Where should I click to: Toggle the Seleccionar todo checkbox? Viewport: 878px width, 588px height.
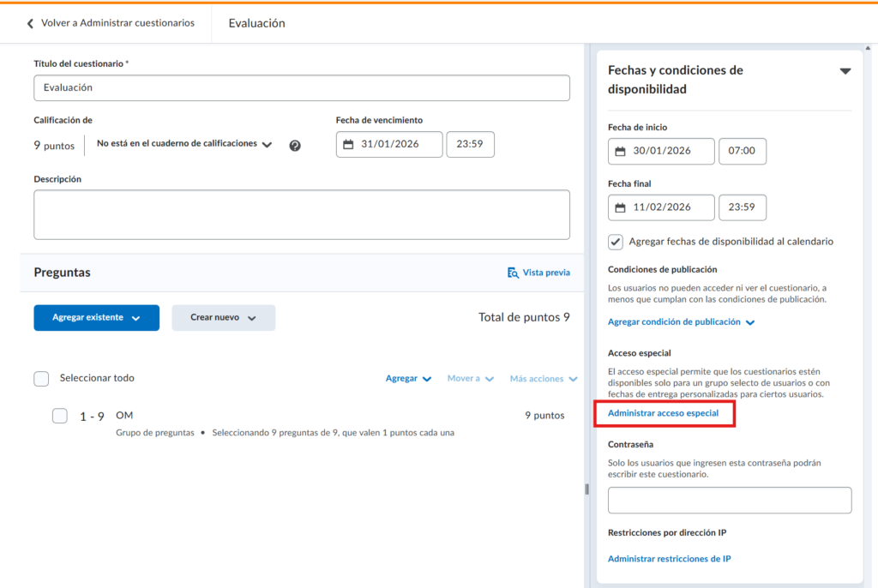point(41,379)
